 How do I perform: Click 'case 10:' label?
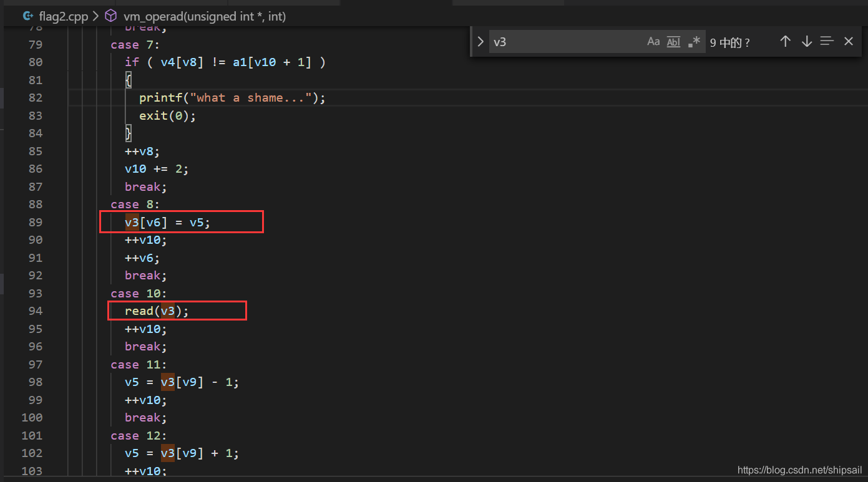139,293
